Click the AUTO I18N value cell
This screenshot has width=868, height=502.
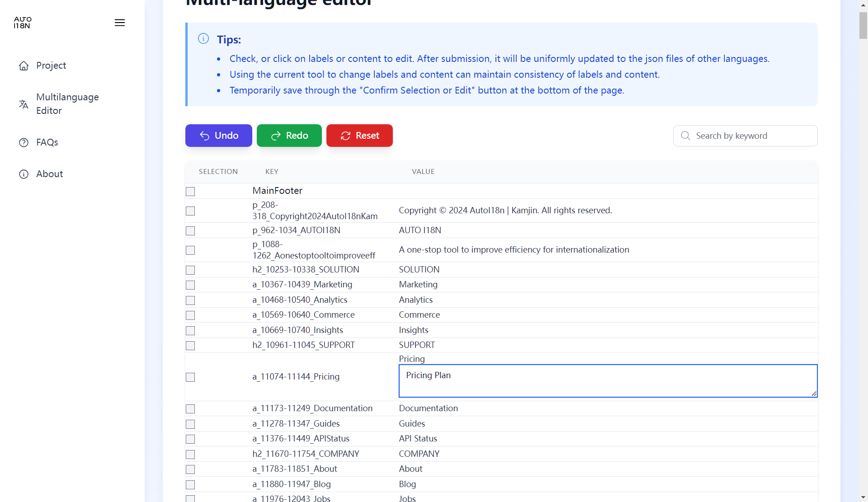tap(420, 230)
